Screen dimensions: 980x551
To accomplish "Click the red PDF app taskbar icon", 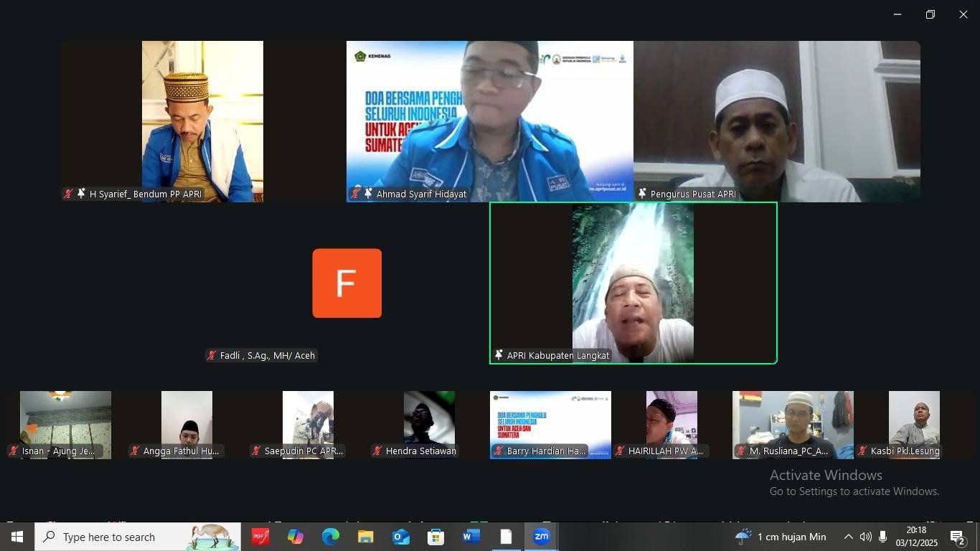I will click(x=260, y=536).
